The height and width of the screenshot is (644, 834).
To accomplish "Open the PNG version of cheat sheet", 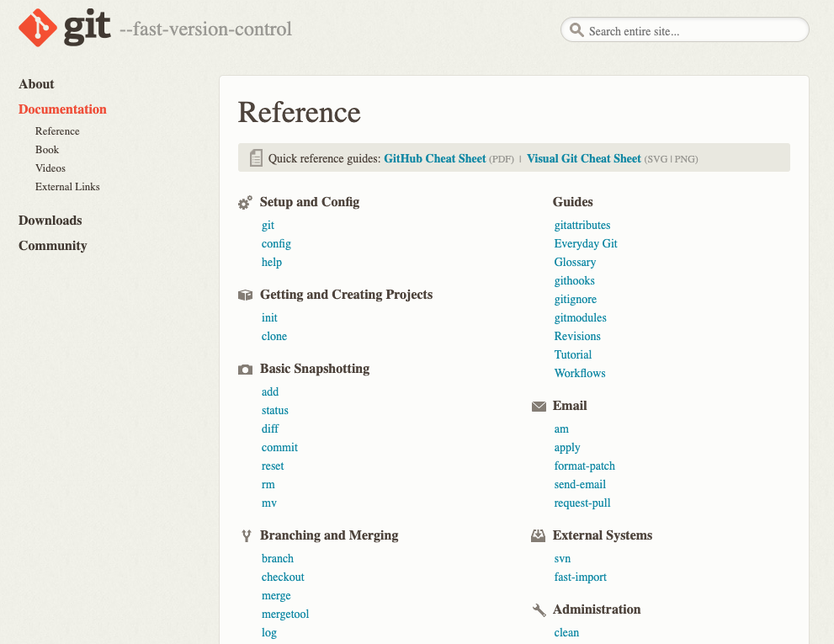I will (684, 159).
